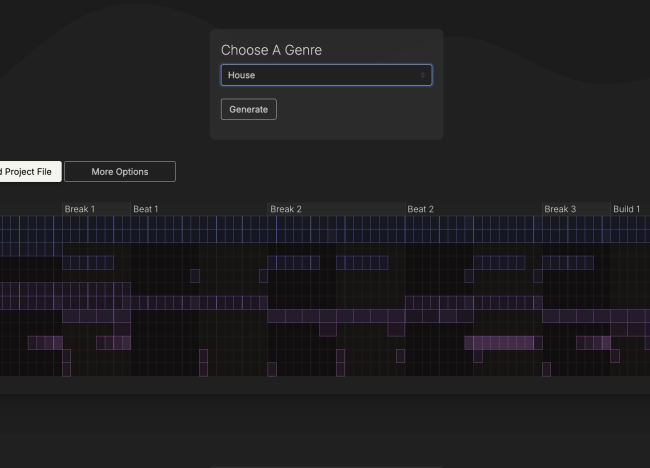
Task: Open the House genre dropdown
Action: [325, 75]
